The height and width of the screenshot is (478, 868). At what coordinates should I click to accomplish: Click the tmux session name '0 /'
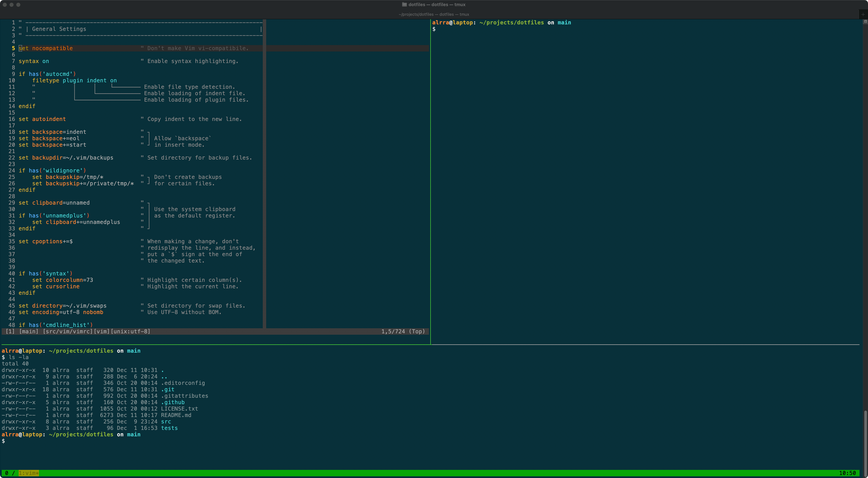(10, 473)
